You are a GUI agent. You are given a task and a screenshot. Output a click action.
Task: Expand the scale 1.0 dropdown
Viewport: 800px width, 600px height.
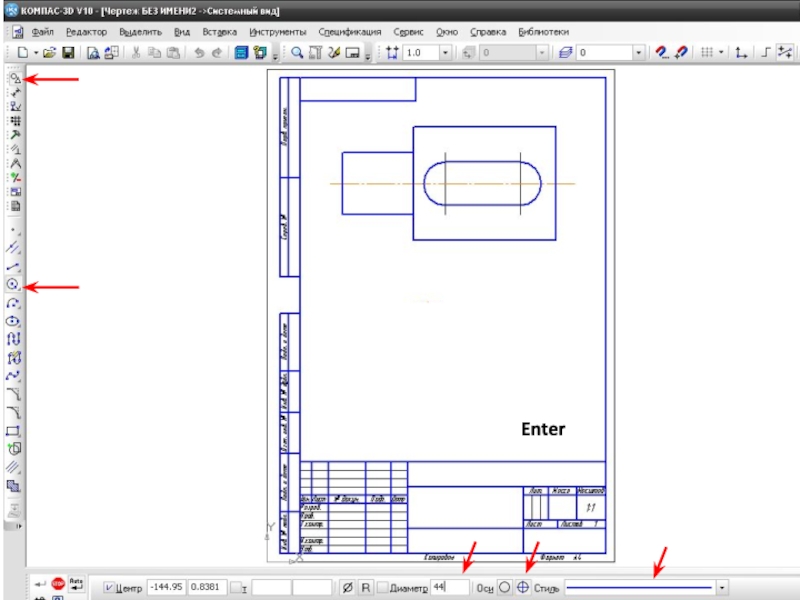tap(445, 53)
